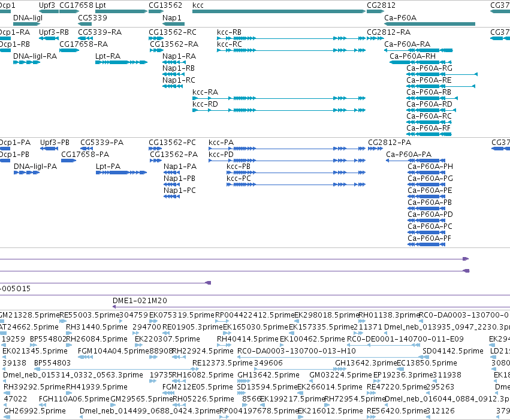Select the kcc-RA transcript label
The width and height of the screenshot is (510, 420).
[205, 92]
